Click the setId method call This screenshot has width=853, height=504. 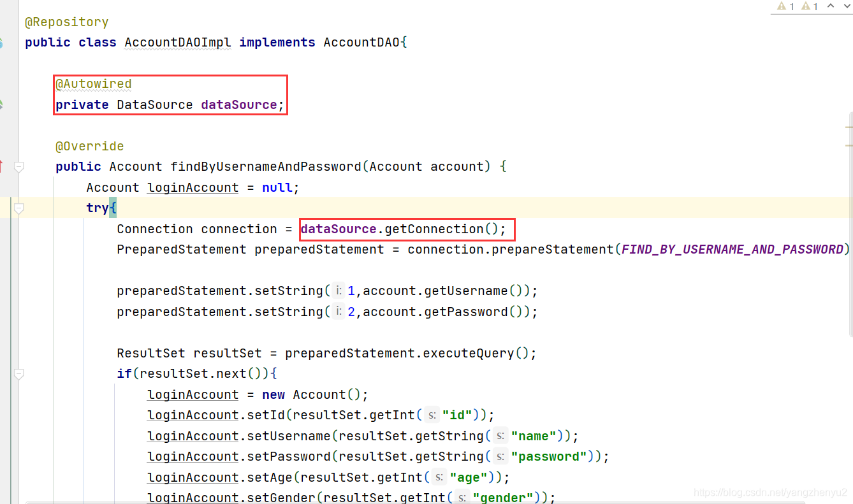click(266, 415)
